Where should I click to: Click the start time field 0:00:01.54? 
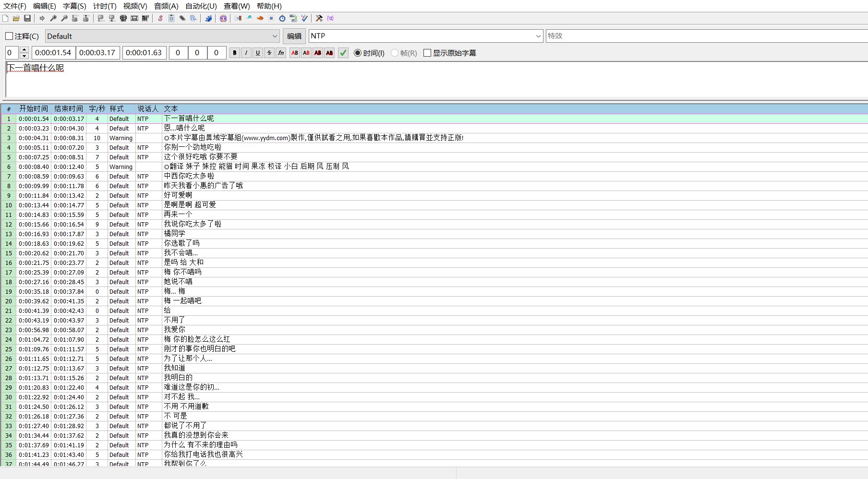pyautogui.click(x=53, y=53)
